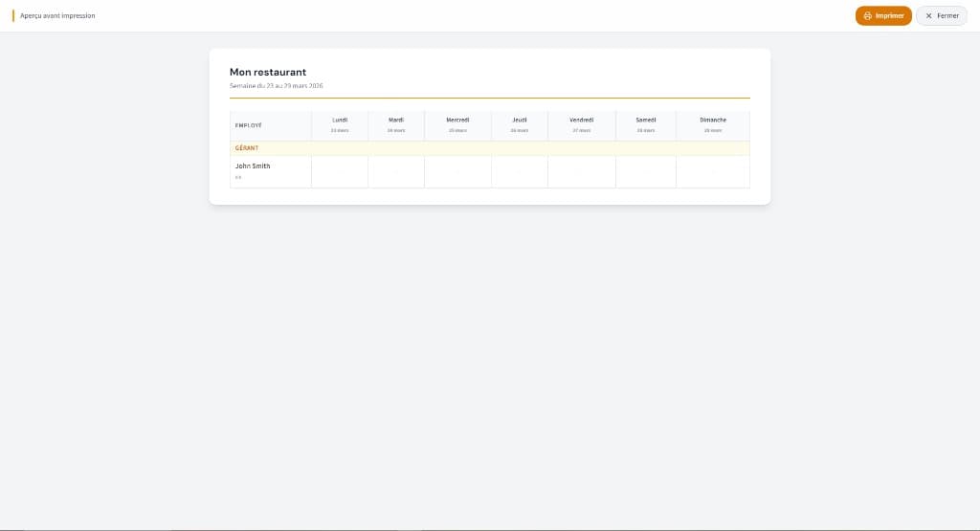Click the printer icon in Imprimer button
The height and width of the screenshot is (531, 980).
tap(867, 16)
